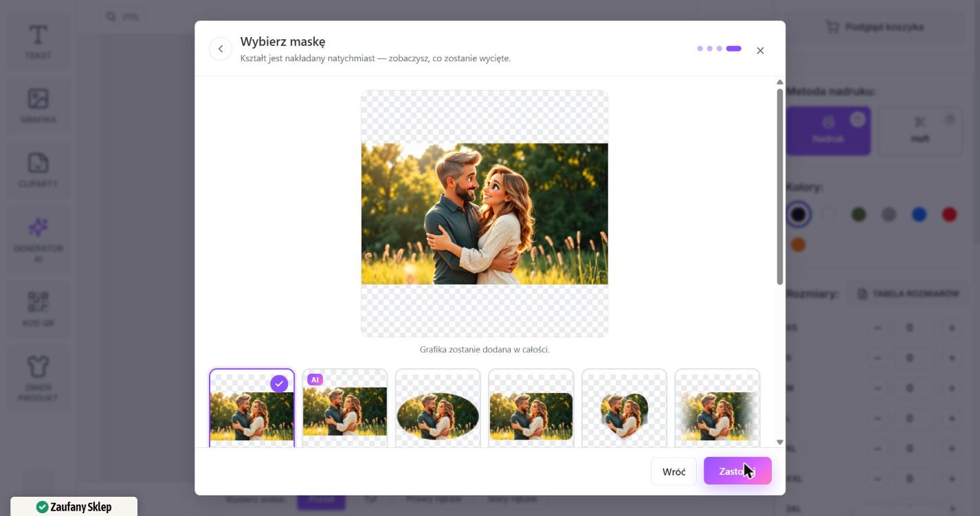Choose the full-image mask thumbnail with the checkmark
This screenshot has height=516, width=980.
pos(252,408)
